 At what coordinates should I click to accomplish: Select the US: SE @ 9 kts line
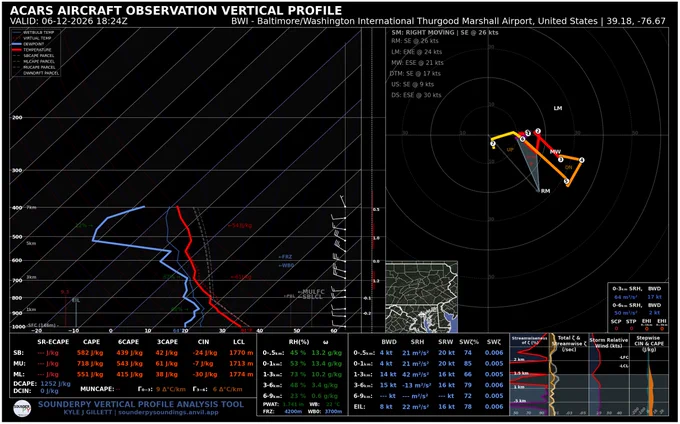pos(412,84)
